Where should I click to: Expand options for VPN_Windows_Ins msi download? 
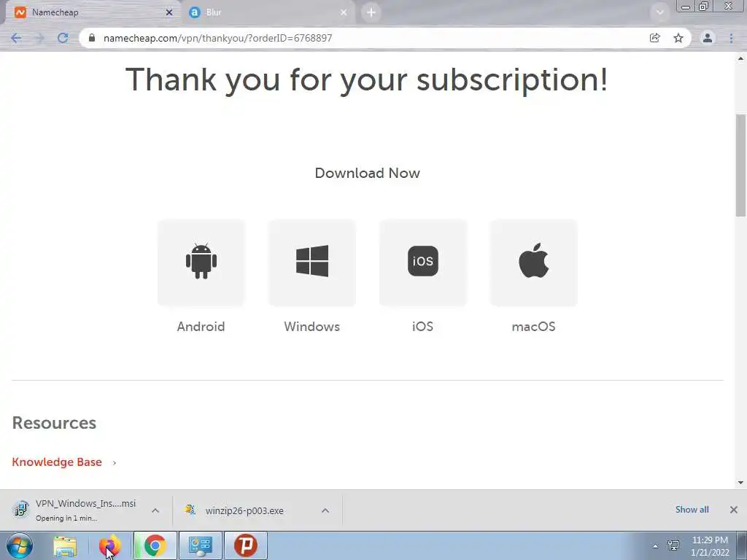155,510
